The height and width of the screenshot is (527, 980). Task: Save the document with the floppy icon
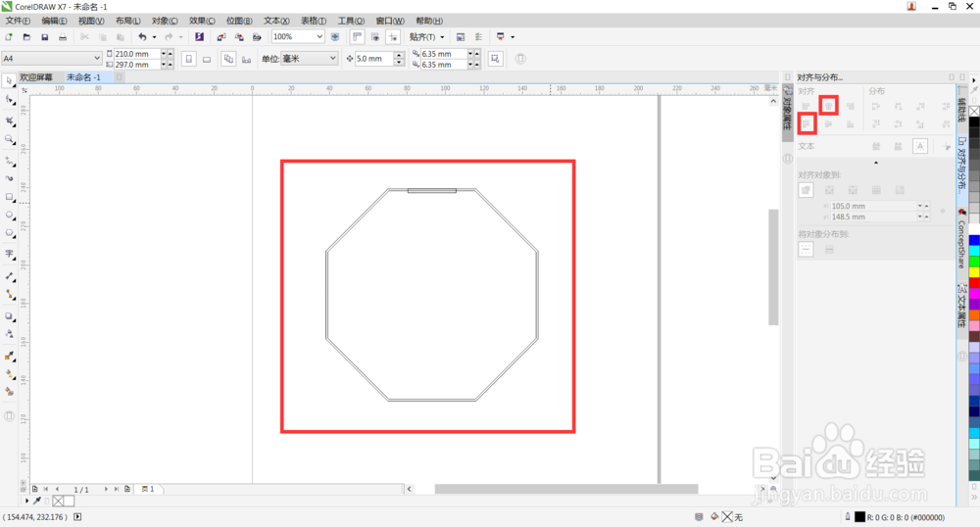click(44, 37)
